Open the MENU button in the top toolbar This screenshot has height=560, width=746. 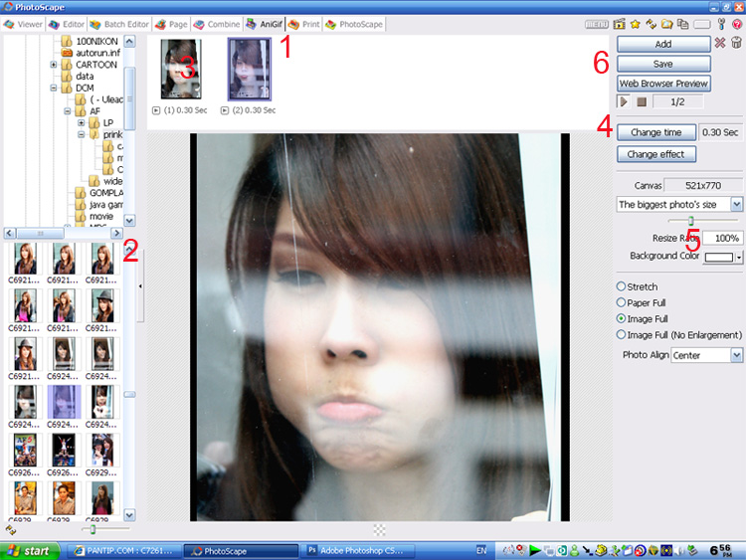pyautogui.click(x=597, y=24)
